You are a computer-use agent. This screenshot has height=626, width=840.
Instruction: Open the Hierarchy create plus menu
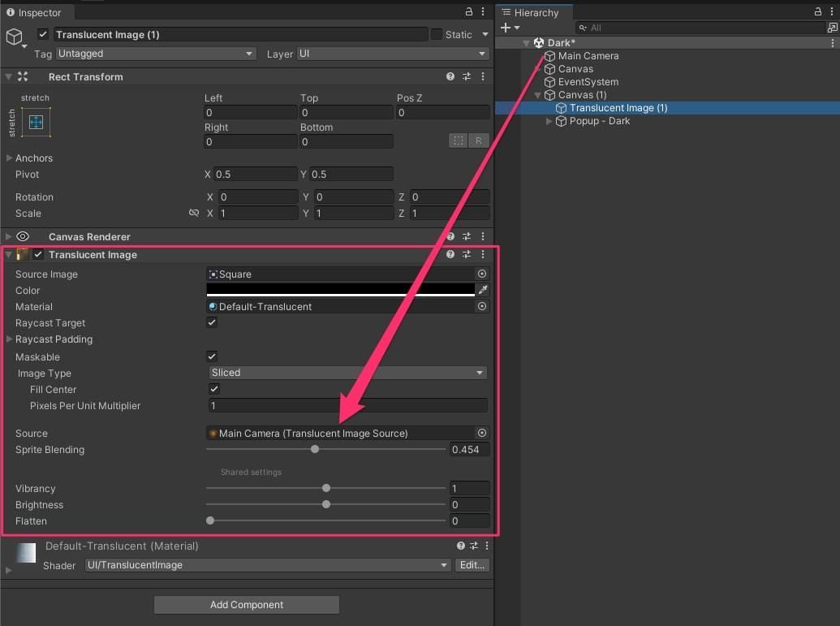click(x=510, y=28)
